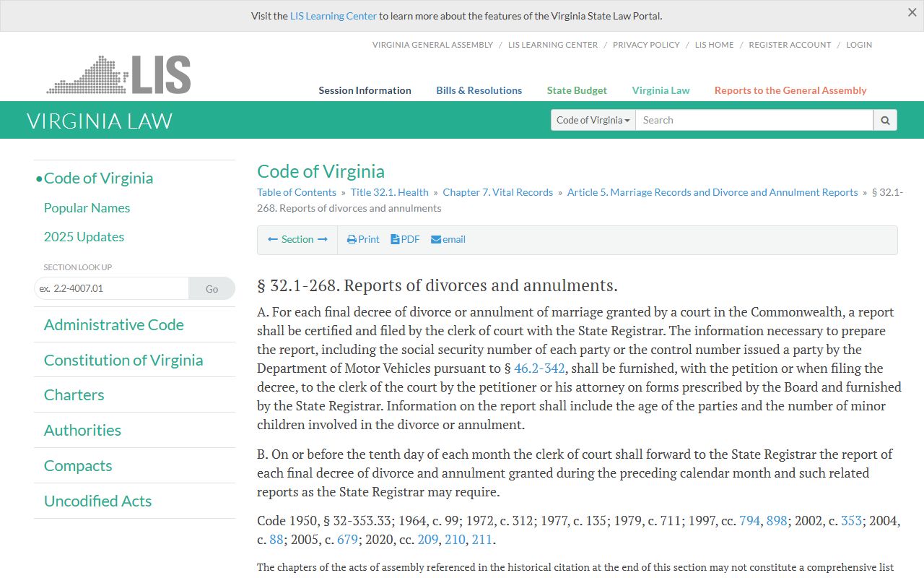The image size is (924, 578).
Task: Click the Section Look Up text box
Action: [x=111, y=288]
